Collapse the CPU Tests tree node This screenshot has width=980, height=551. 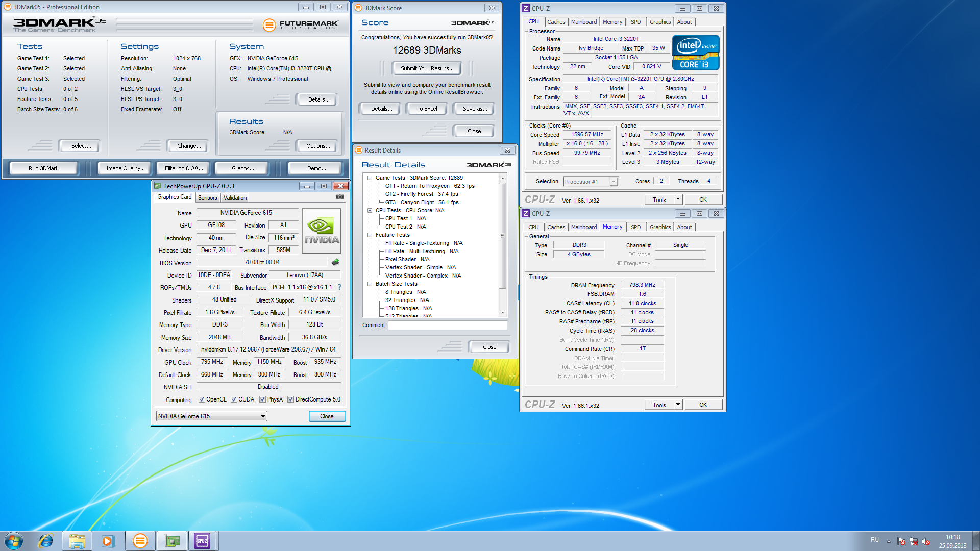click(x=370, y=211)
